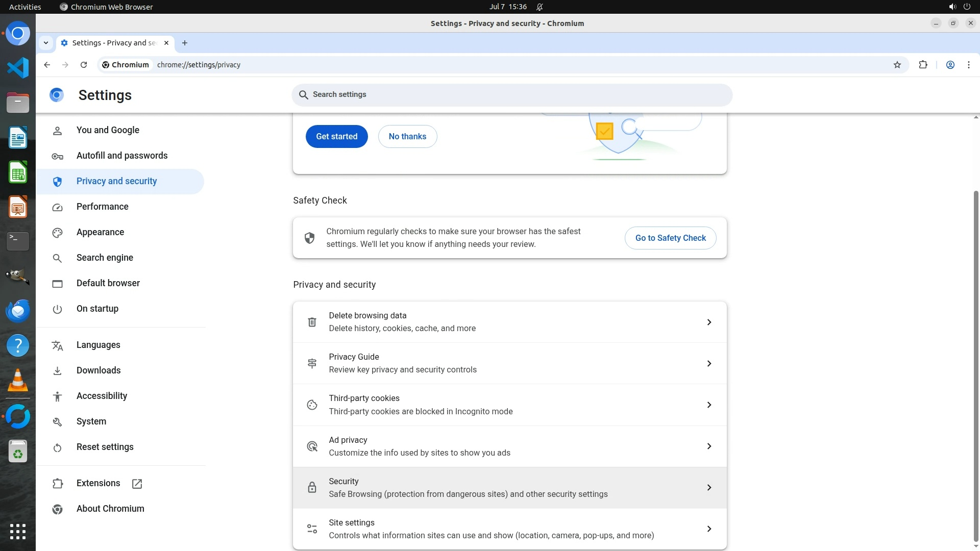Expand the Third-party cookies row chevron
This screenshot has width=980, height=551.
[x=708, y=405]
